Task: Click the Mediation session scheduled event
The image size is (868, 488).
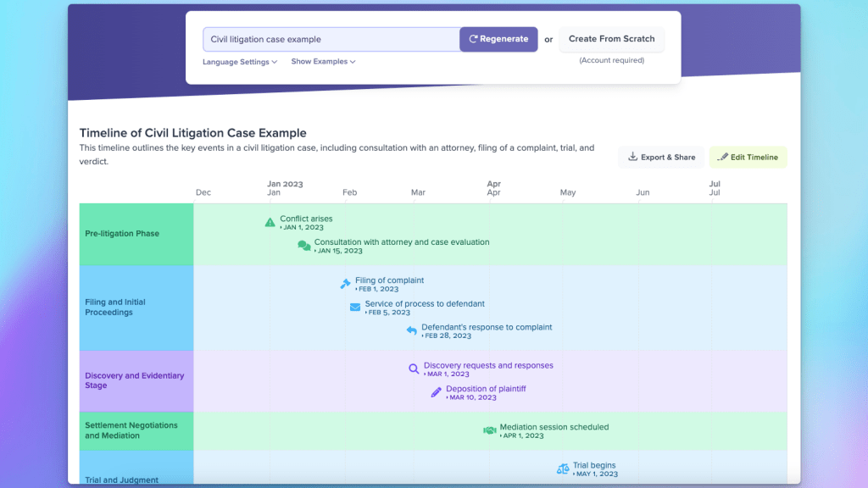Action: click(x=554, y=427)
